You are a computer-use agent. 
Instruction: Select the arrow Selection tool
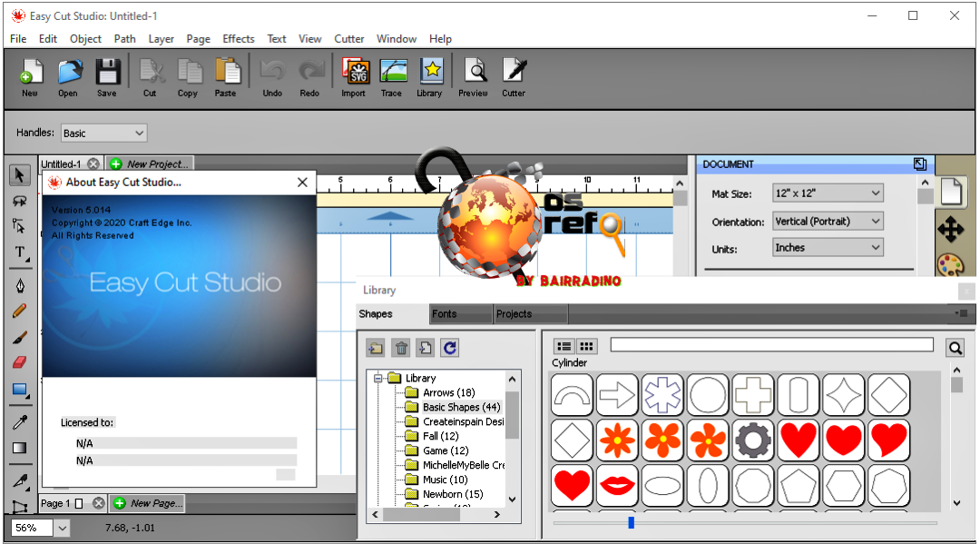pyautogui.click(x=20, y=175)
